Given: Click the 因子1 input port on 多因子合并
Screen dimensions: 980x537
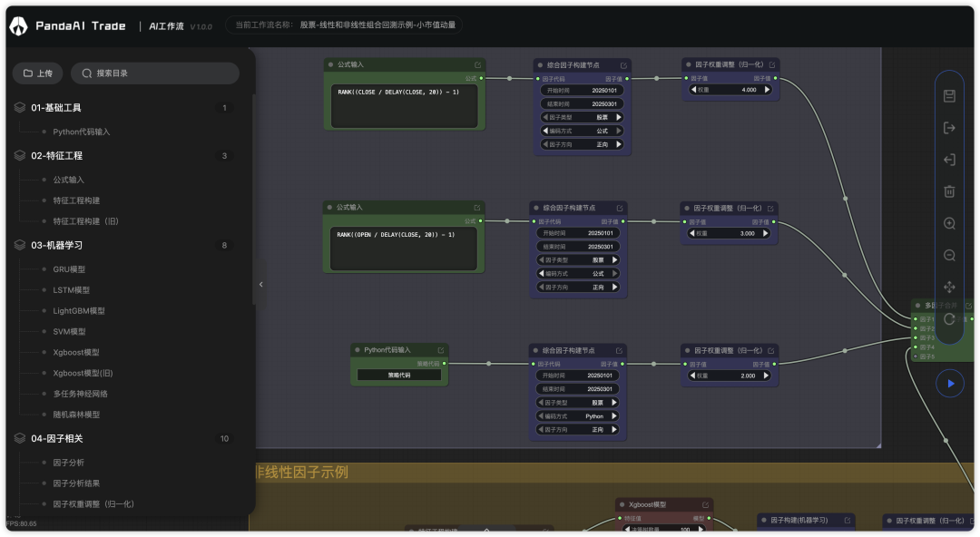Looking at the screenshot, I should pos(916,319).
